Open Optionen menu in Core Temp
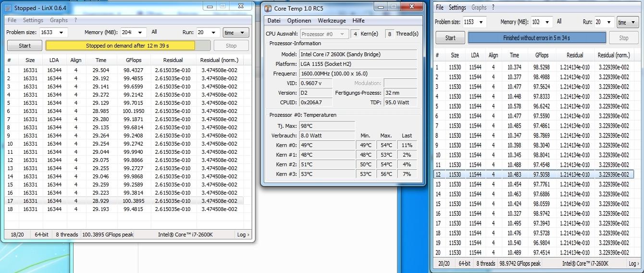644x273 pixels. coord(299,21)
